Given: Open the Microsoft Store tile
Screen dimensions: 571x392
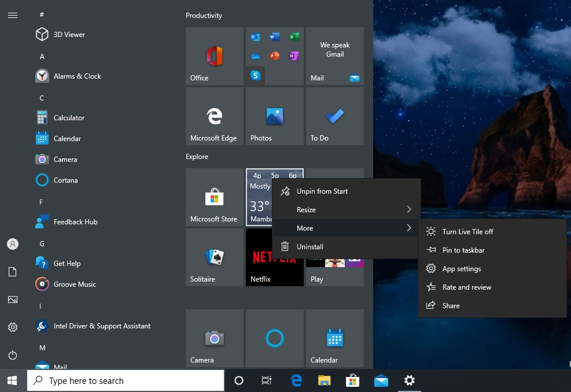Looking at the screenshot, I should pyautogui.click(x=214, y=197).
